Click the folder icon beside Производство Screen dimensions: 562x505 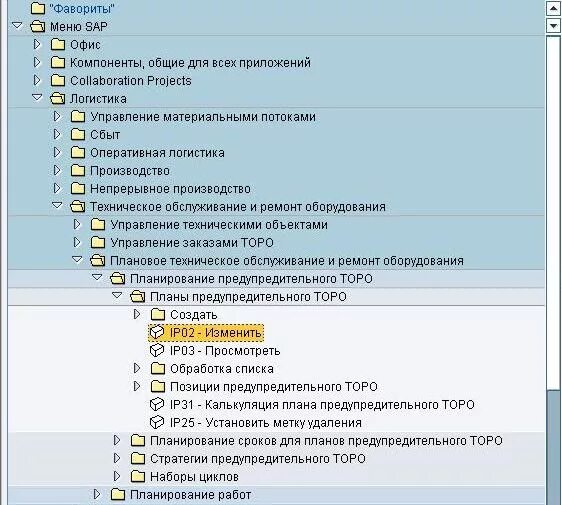(78, 170)
